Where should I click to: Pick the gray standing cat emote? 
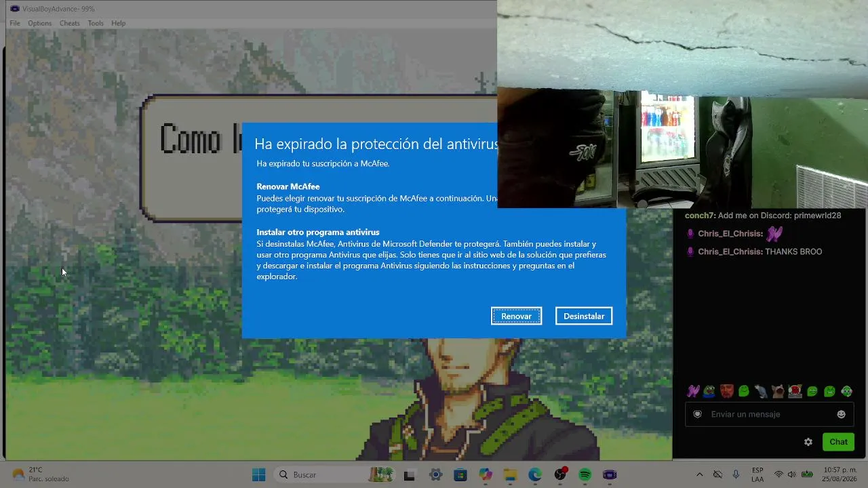click(x=761, y=391)
